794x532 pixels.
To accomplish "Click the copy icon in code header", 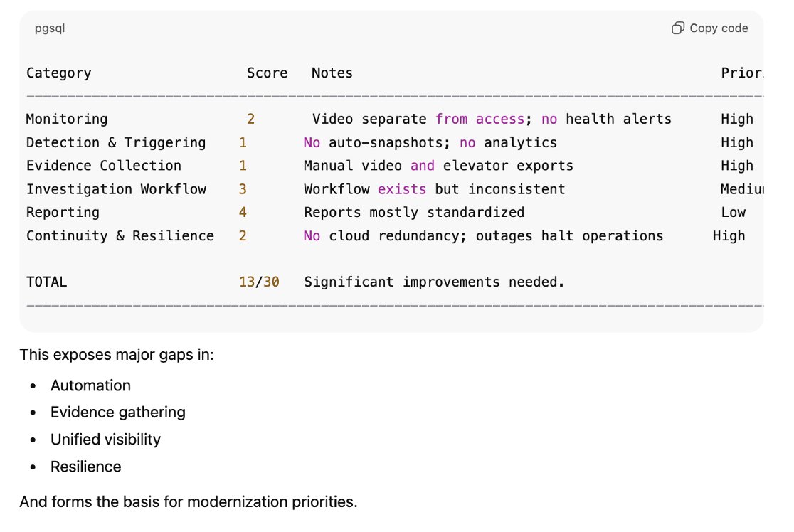I will [x=677, y=28].
